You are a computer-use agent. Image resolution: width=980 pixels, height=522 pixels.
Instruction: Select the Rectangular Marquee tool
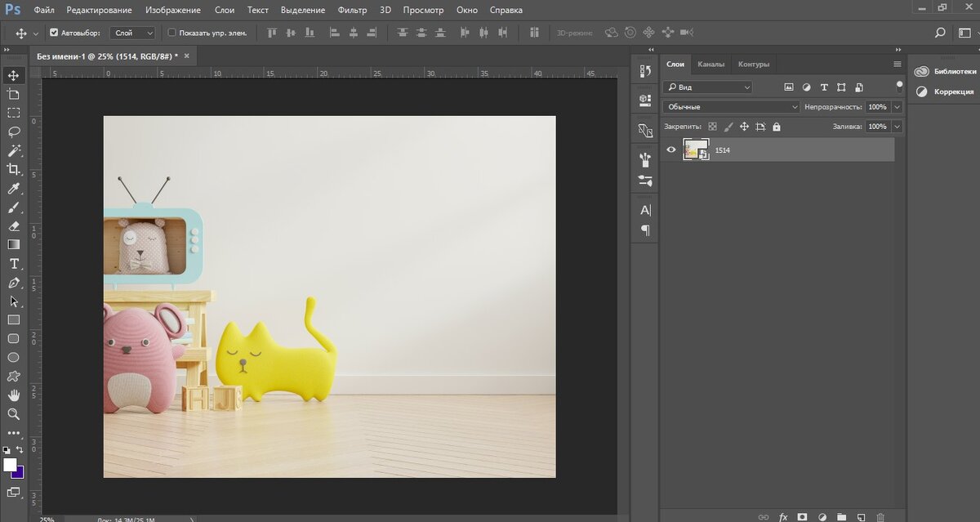(x=14, y=113)
